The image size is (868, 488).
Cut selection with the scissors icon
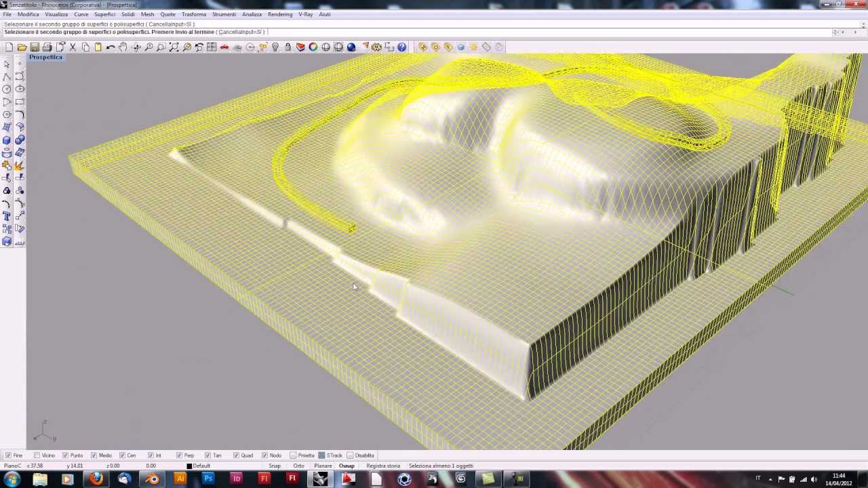[x=73, y=47]
